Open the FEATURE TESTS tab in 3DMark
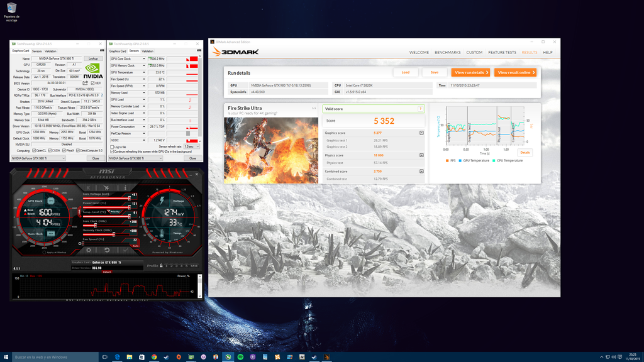644x362 pixels. click(502, 53)
